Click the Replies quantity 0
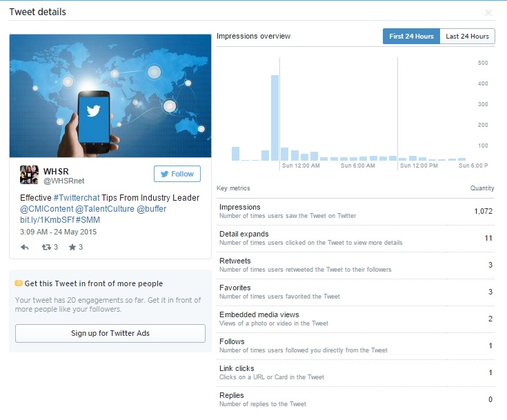The height and width of the screenshot is (420, 507). point(490,399)
